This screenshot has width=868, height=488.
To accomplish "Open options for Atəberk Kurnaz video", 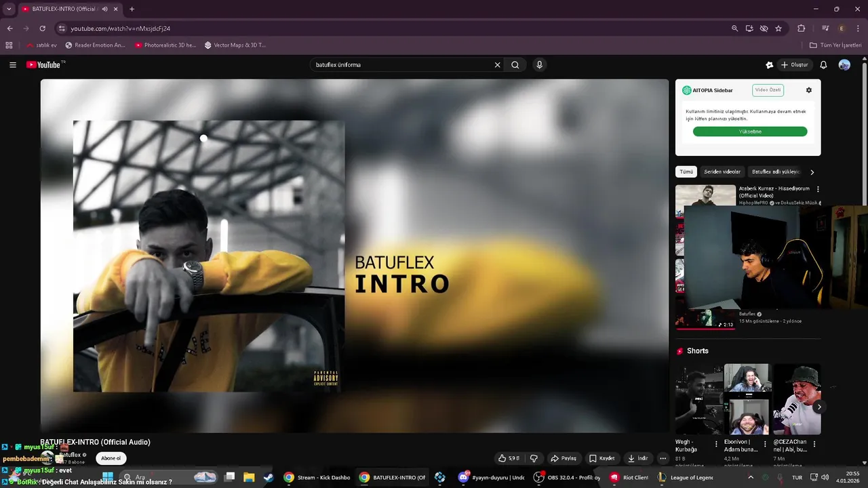I will 817,190.
